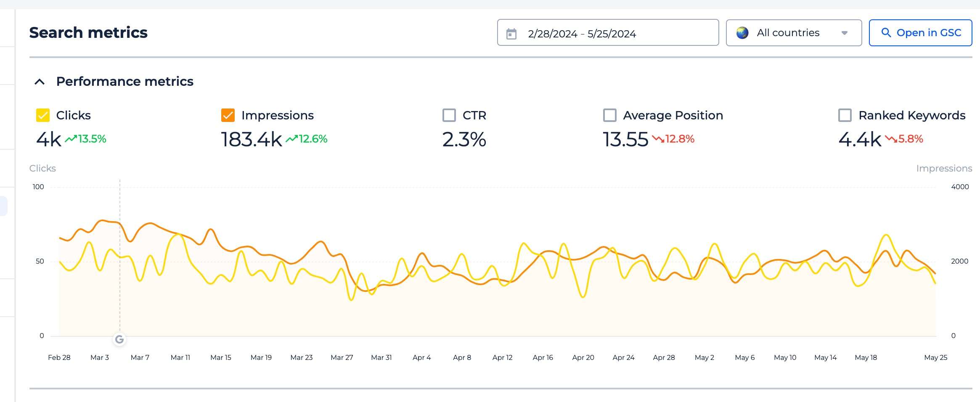Click the Apr 16 axis label
This screenshot has height=402, width=980.
point(543,357)
